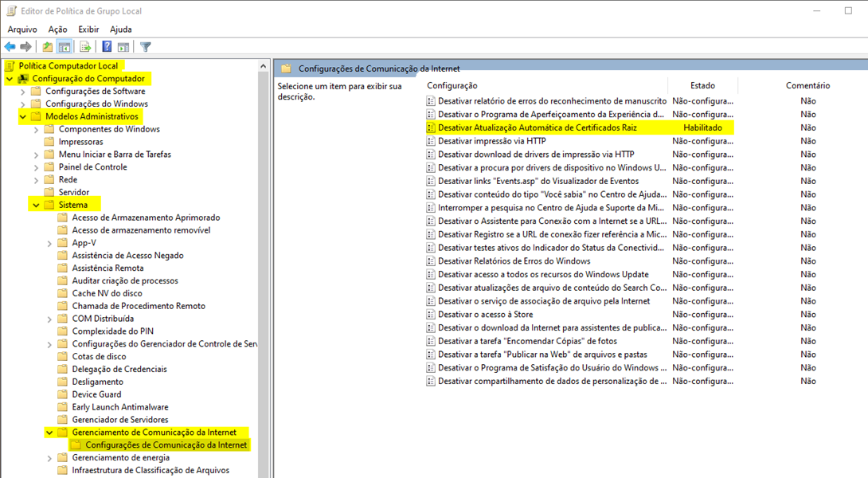868x478 pixels.
Task: Select Chamada de Procedimento Remoto folder
Action: tap(139, 306)
